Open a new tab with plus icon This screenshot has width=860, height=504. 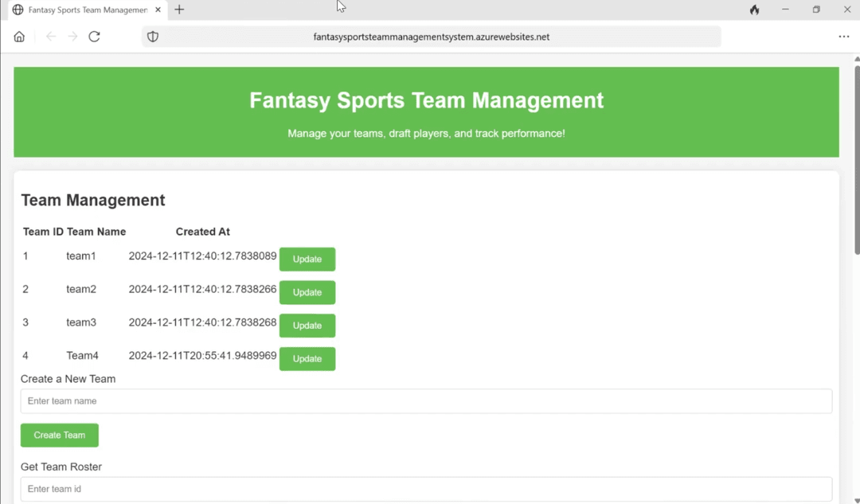point(179,10)
